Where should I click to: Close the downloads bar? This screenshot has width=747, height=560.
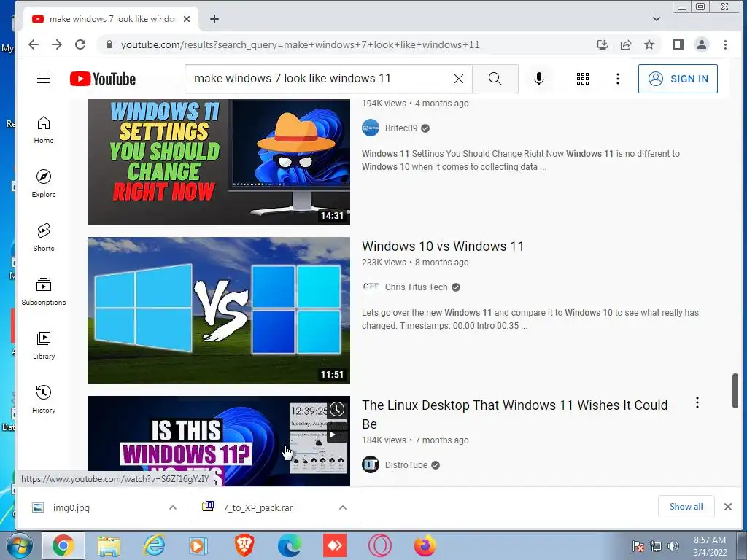point(727,507)
